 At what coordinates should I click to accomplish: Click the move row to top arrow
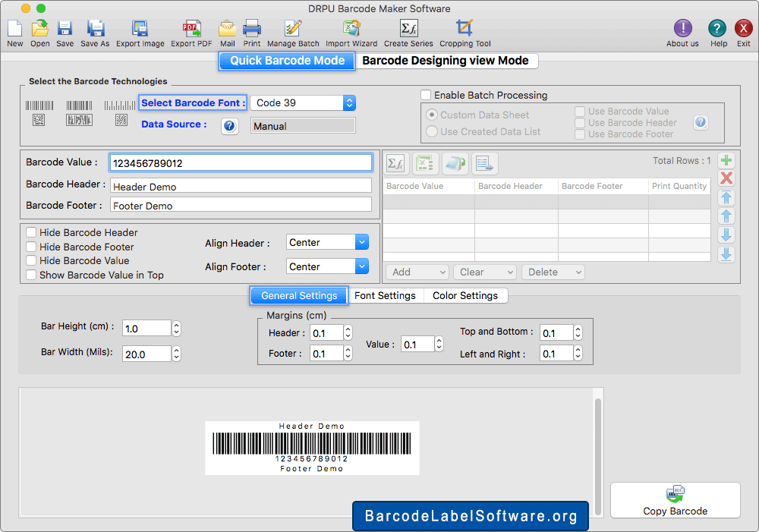pyautogui.click(x=726, y=197)
